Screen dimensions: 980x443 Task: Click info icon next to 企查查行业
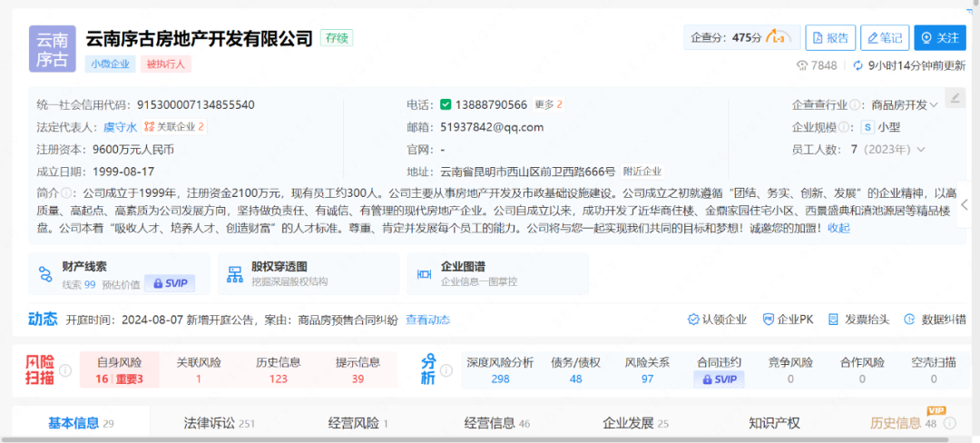click(x=854, y=105)
